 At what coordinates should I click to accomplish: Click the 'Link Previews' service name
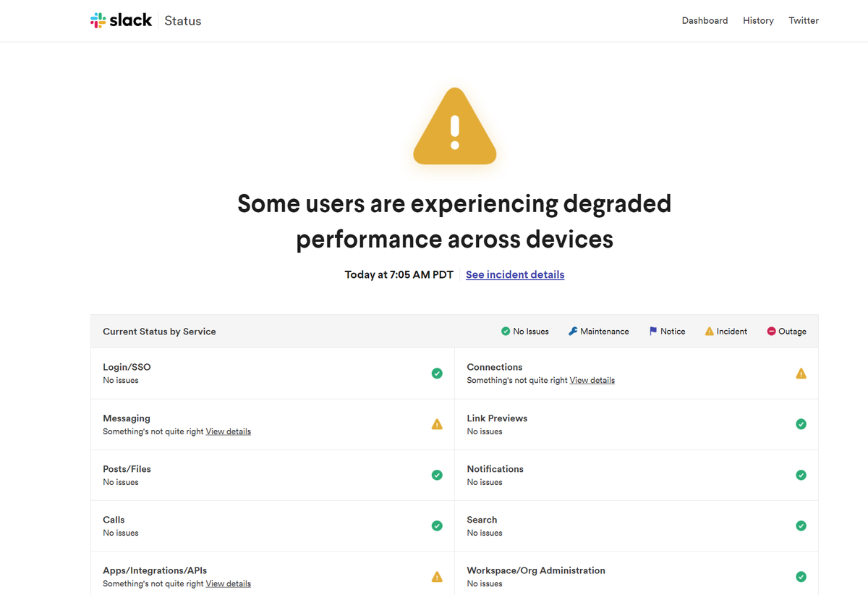(x=497, y=418)
